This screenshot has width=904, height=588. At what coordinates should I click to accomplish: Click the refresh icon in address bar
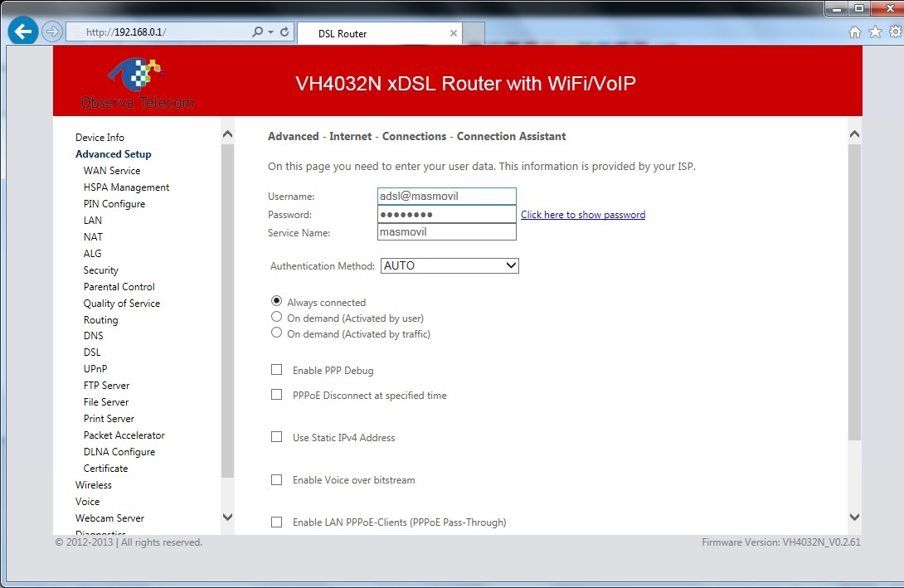tap(284, 32)
